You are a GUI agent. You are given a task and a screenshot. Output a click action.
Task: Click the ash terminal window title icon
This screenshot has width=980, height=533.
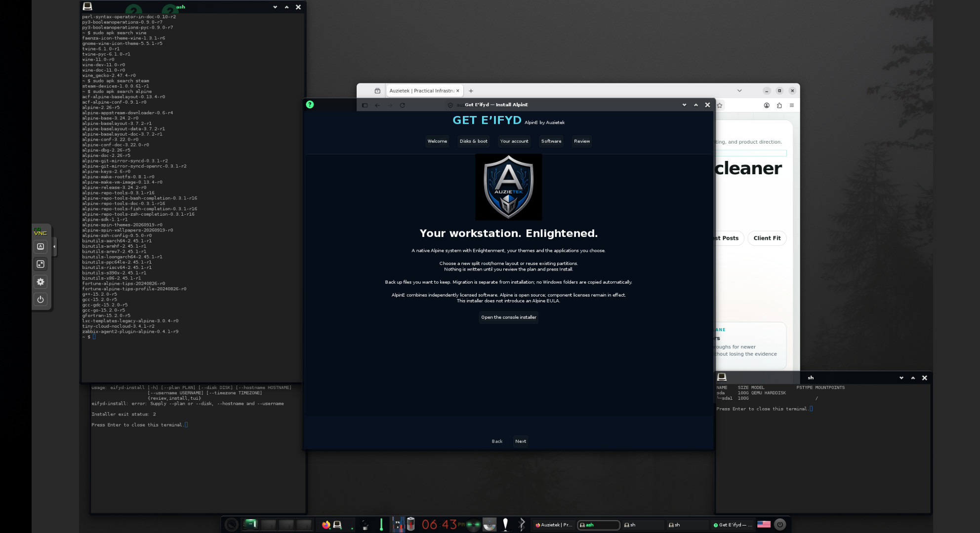[87, 6]
